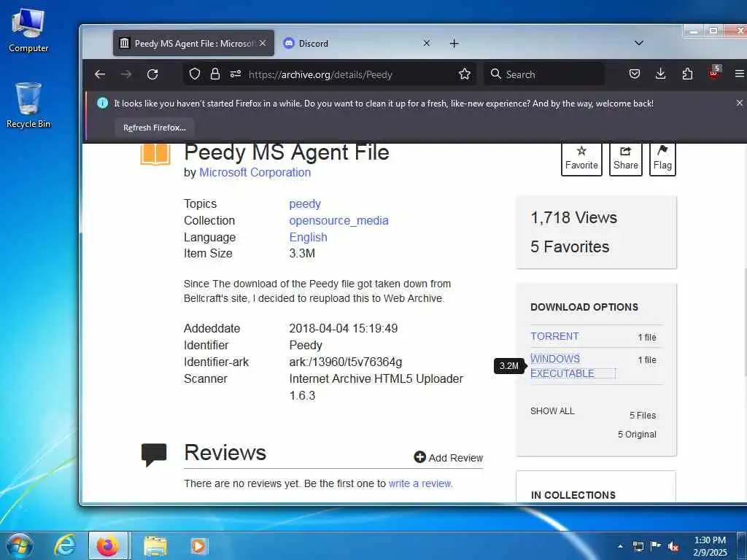Close the Peedy MS Agent File tab

[x=263, y=43]
